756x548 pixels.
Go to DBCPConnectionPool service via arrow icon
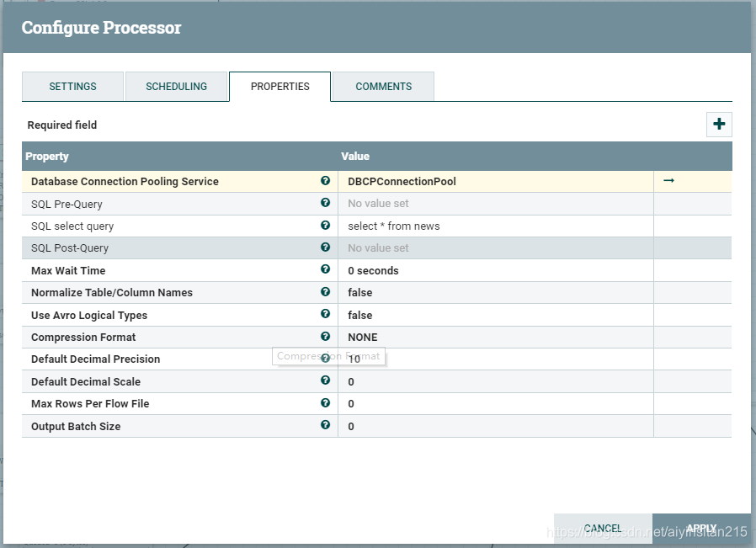click(668, 180)
